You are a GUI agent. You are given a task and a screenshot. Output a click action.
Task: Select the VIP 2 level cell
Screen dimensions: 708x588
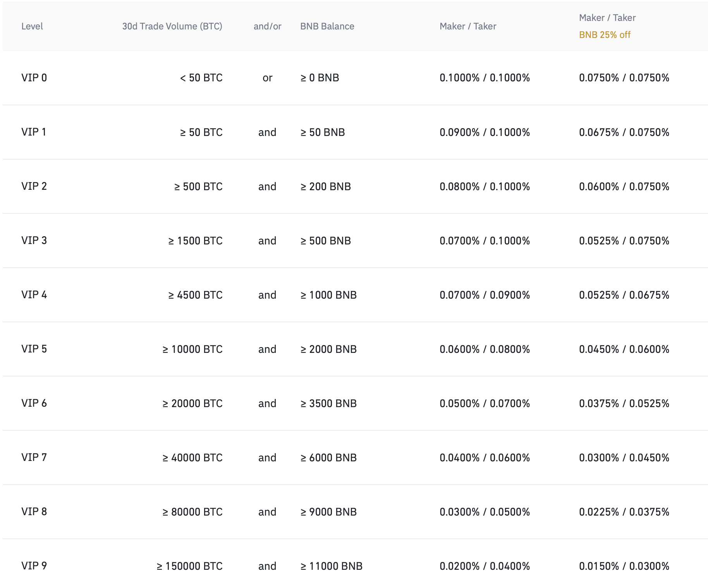pos(34,186)
